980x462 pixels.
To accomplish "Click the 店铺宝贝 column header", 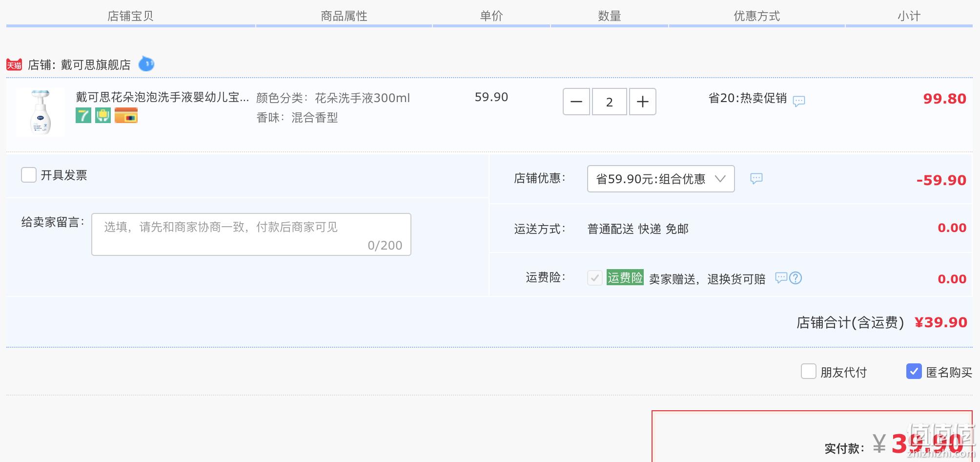I will [130, 16].
